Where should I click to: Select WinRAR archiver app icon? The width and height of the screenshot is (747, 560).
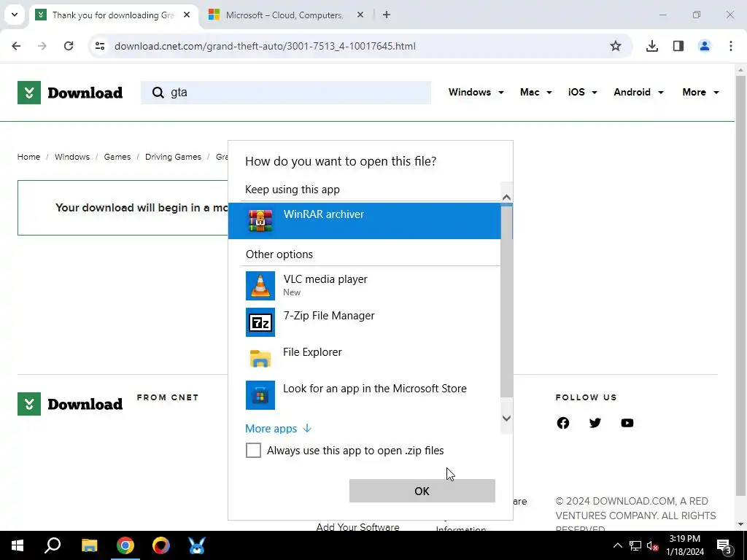click(x=260, y=221)
